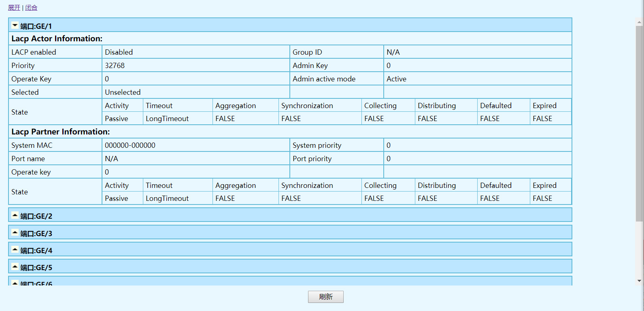
Task: Click the 展开 expand-all link
Action: (x=14, y=8)
